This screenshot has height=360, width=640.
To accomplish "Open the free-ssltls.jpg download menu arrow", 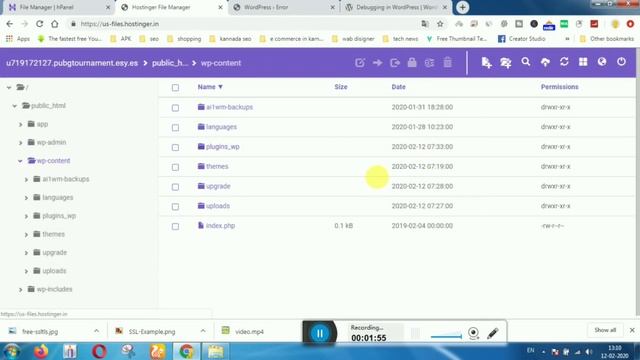I will [x=96, y=331].
